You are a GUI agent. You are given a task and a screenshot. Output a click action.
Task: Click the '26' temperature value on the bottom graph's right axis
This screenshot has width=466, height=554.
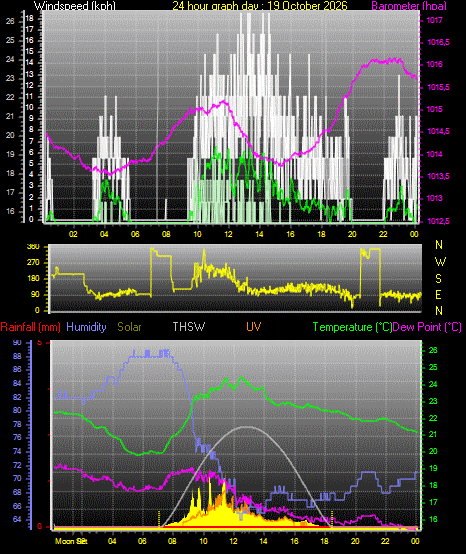coord(433,350)
